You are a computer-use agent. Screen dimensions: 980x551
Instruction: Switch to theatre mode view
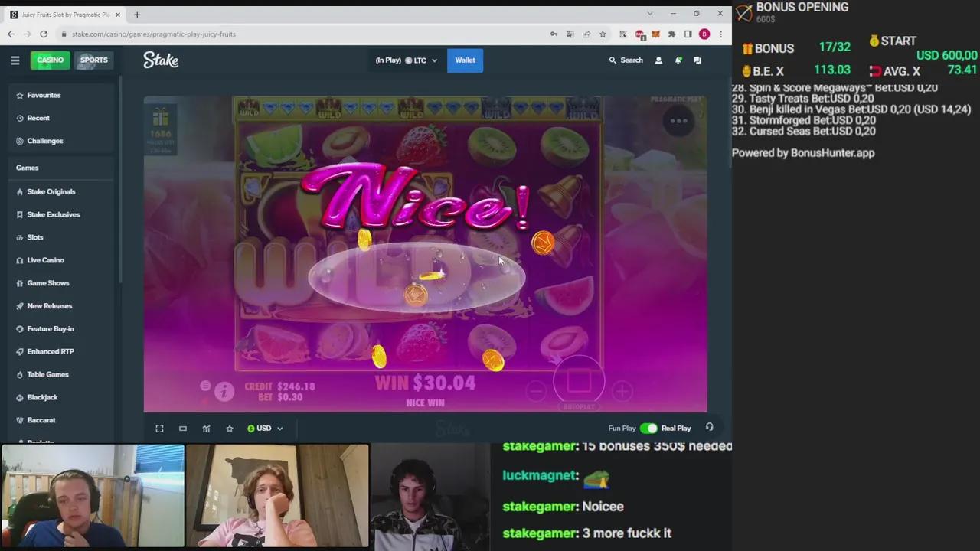[x=183, y=429]
